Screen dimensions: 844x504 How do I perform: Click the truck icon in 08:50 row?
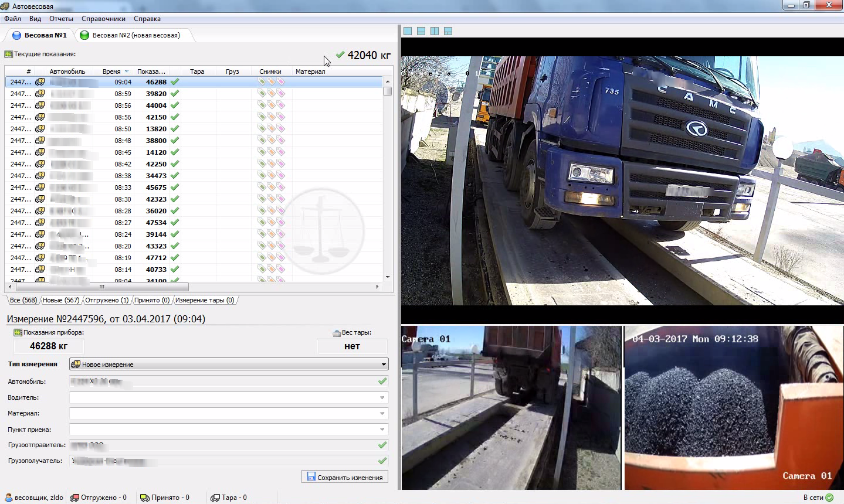[x=40, y=129]
